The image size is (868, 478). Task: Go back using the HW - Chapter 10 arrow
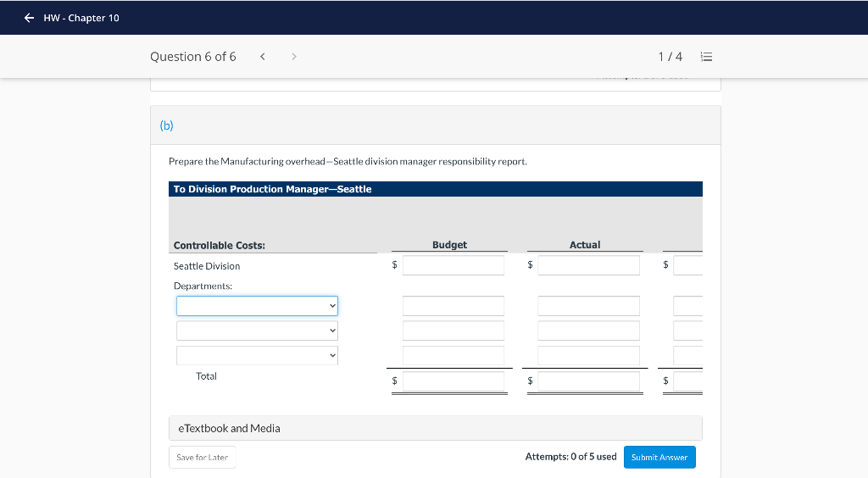point(30,18)
